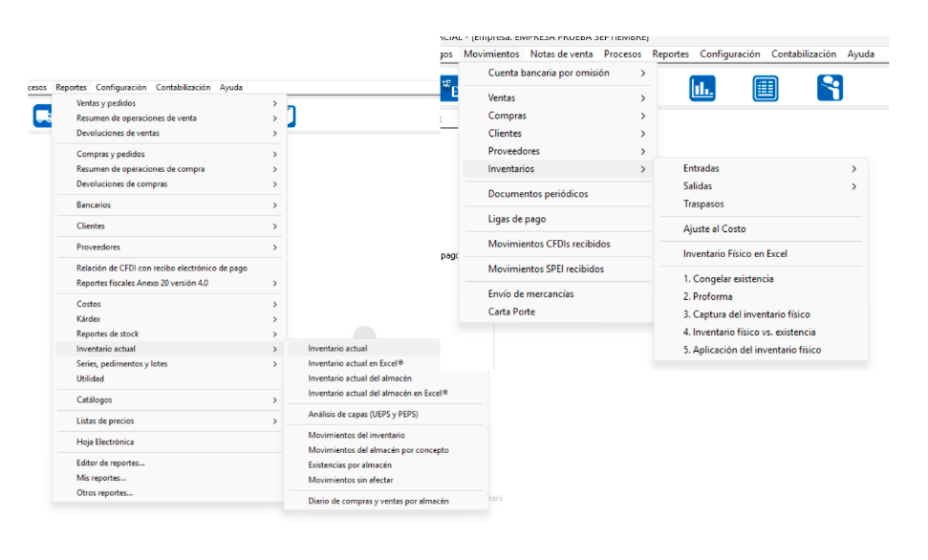
Task: Expand the Kárdex reports submenu
Action: (x=274, y=319)
